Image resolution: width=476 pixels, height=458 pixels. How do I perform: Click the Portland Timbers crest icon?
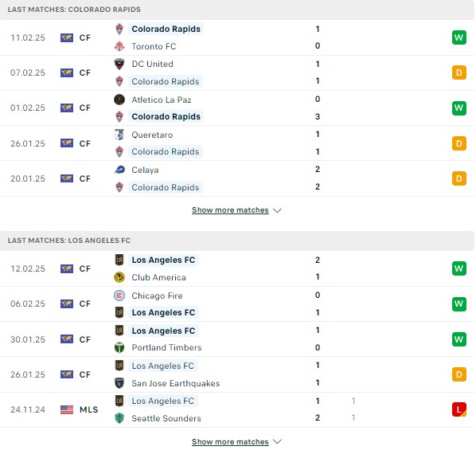tap(119, 347)
